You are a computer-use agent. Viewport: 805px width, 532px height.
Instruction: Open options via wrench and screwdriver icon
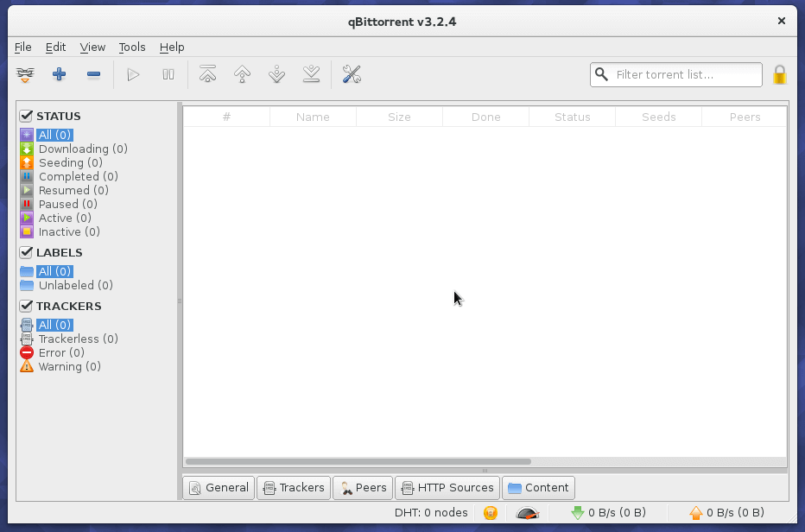click(x=351, y=75)
